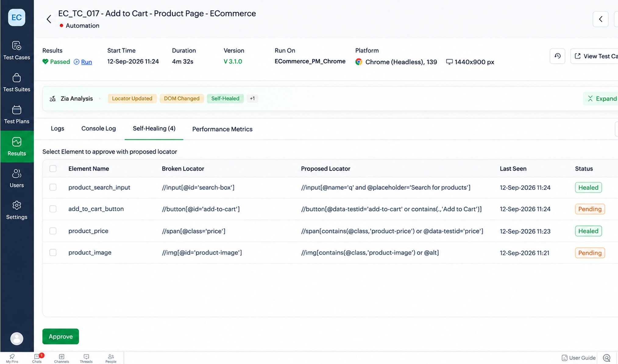The width and height of the screenshot is (618, 364).
Task: Click Healed status for product_price
Action: tap(588, 231)
